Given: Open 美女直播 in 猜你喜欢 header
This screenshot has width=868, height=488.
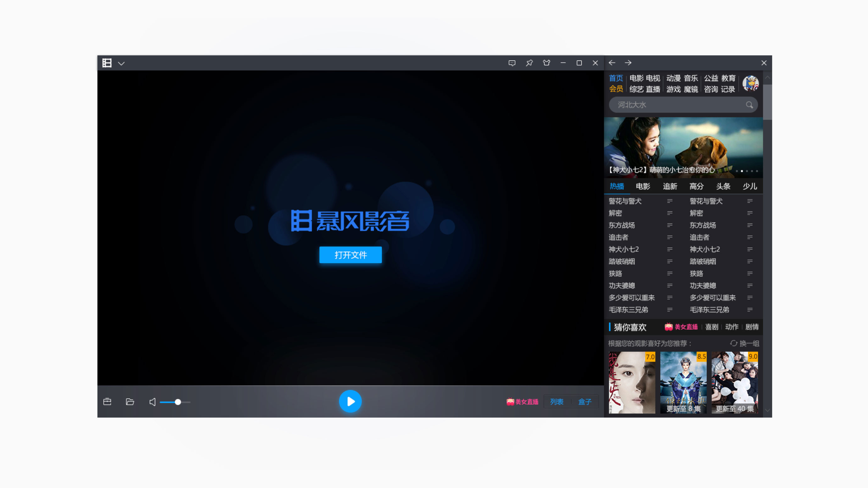Looking at the screenshot, I should pos(681,327).
